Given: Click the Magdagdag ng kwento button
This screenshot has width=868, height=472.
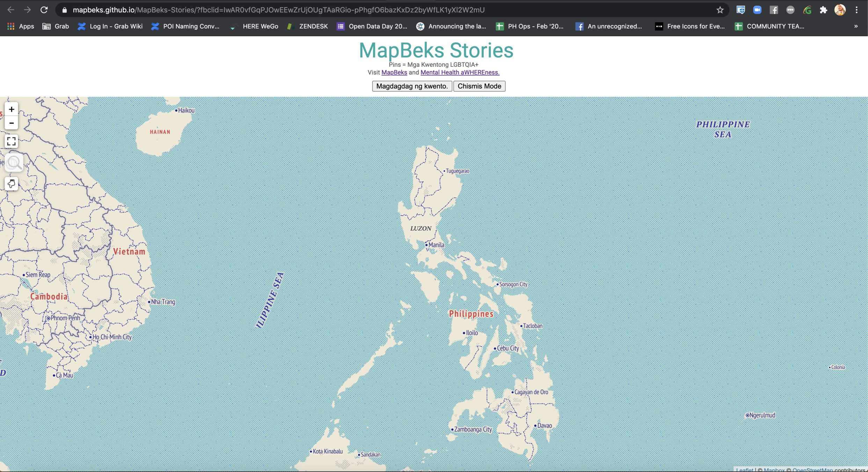Looking at the screenshot, I should [411, 86].
